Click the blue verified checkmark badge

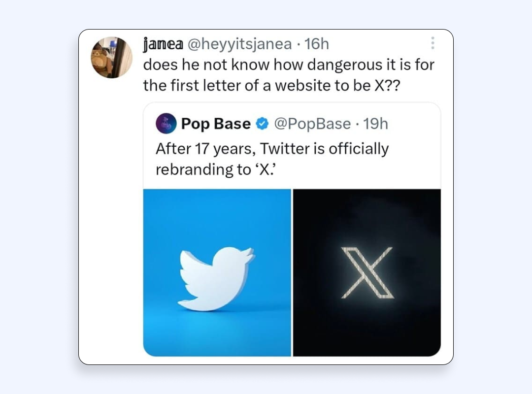coord(262,124)
